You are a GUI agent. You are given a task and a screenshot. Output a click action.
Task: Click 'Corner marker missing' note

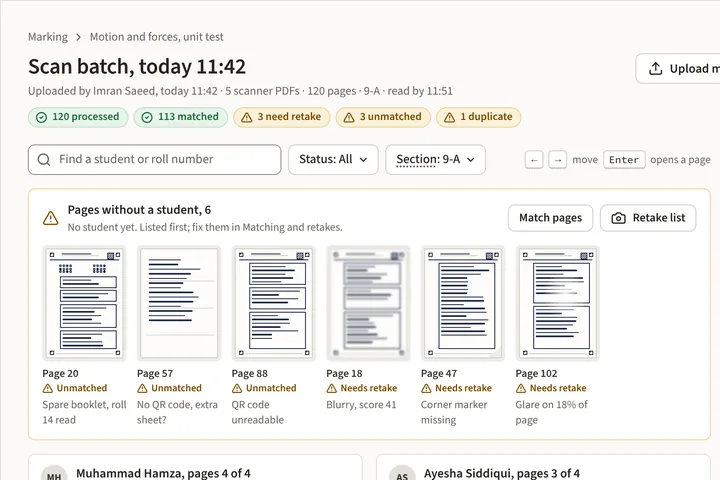[454, 412]
